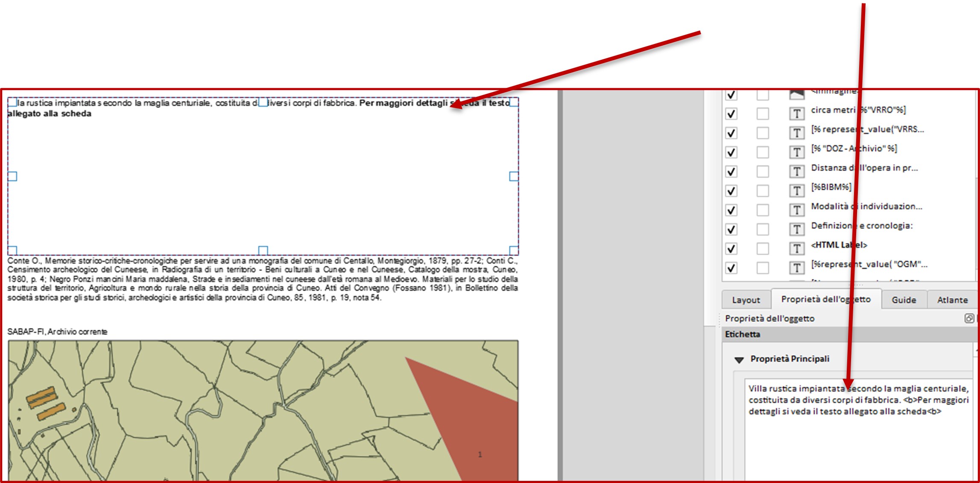The height and width of the screenshot is (483, 980).
Task: Switch to the Layout tab
Action: (746, 300)
